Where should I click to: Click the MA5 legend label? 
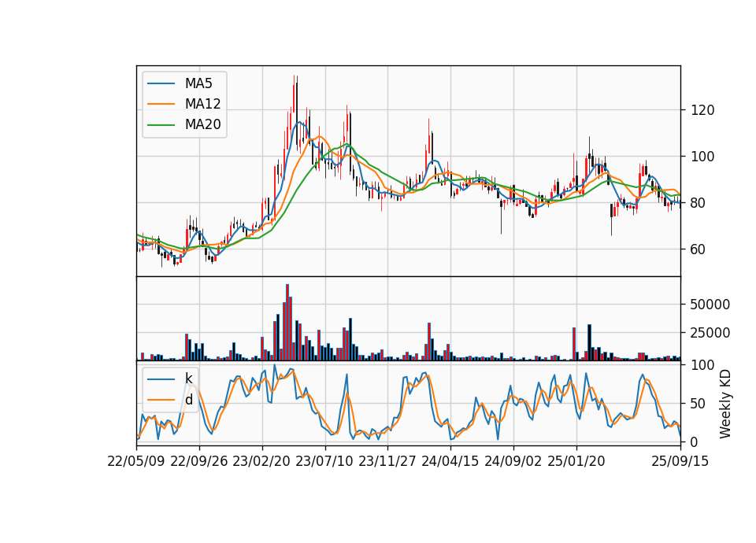tap(198, 83)
